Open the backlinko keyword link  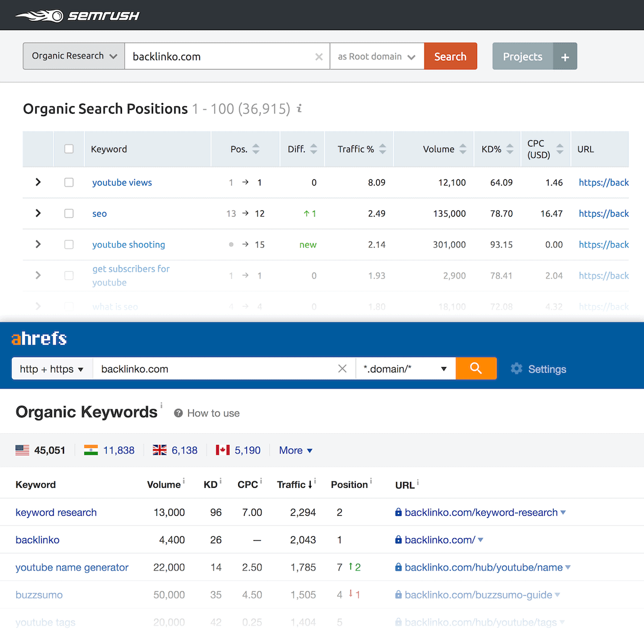[38, 540]
